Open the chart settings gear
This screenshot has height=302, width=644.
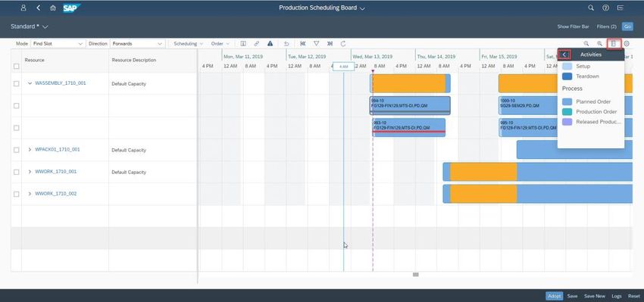click(x=627, y=43)
